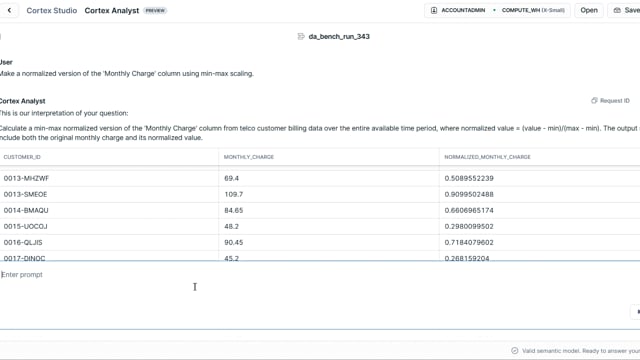Sort by NORMALIZED_MONTHLY_CHARGE column header

click(x=487, y=157)
